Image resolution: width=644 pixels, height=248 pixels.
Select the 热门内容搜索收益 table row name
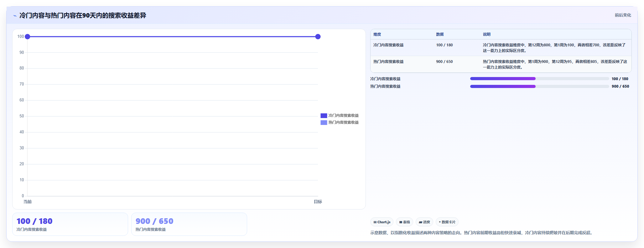pos(388,62)
